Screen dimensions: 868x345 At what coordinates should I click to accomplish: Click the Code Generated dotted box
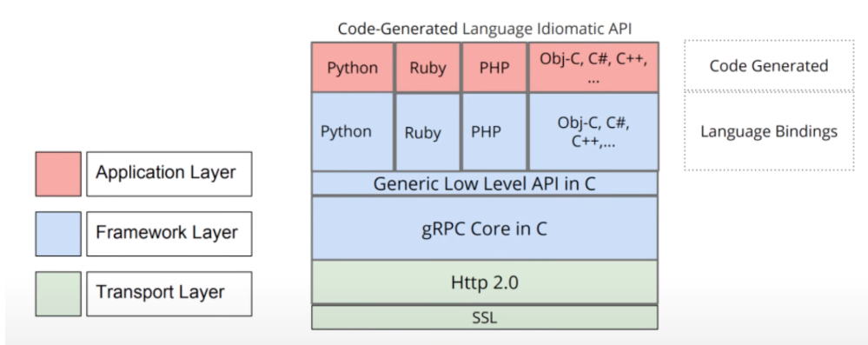(x=769, y=65)
